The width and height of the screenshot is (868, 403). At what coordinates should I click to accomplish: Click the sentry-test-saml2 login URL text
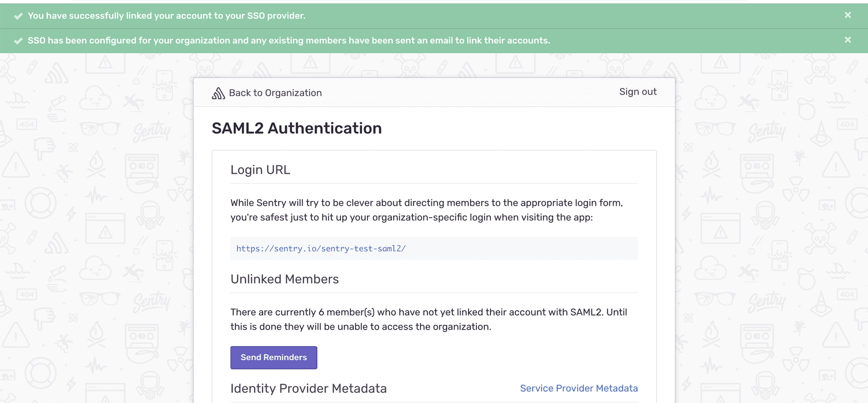tap(321, 249)
